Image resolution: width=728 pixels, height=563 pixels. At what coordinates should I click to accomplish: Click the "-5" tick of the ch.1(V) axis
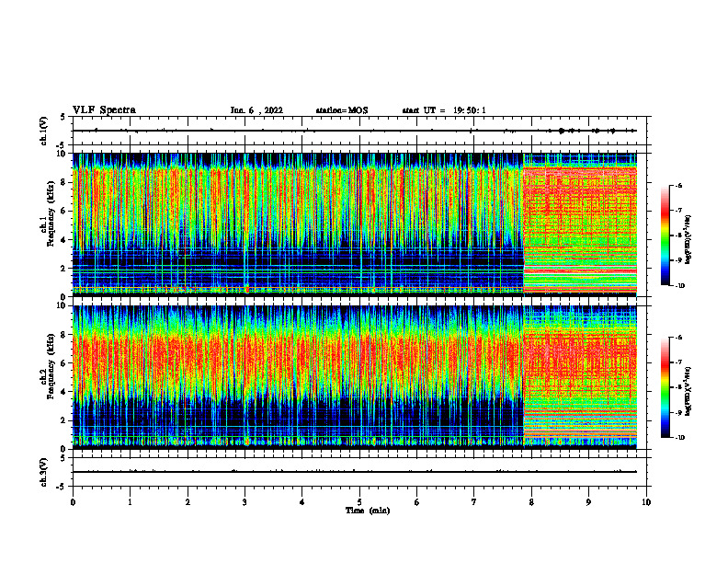[x=62, y=146]
